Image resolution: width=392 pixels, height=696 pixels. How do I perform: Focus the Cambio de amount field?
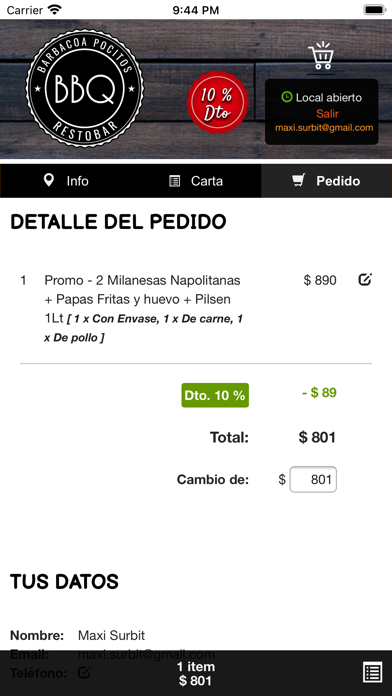pyautogui.click(x=313, y=479)
